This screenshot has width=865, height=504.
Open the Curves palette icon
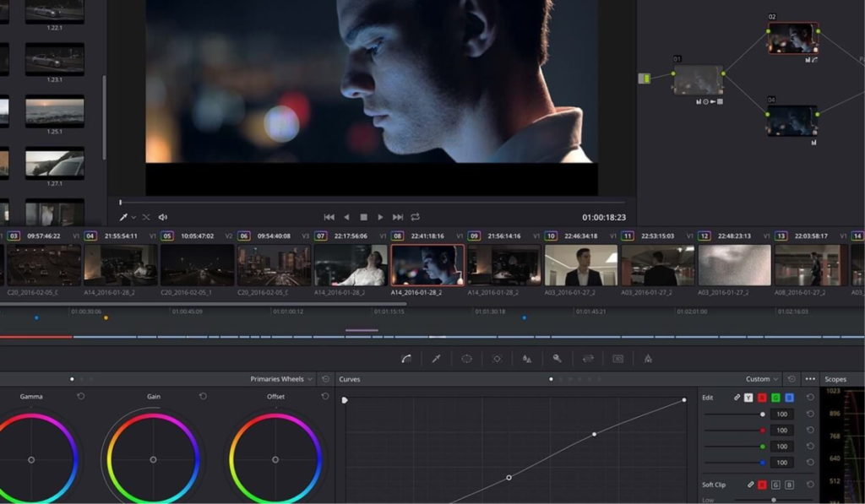pyautogui.click(x=406, y=359)
